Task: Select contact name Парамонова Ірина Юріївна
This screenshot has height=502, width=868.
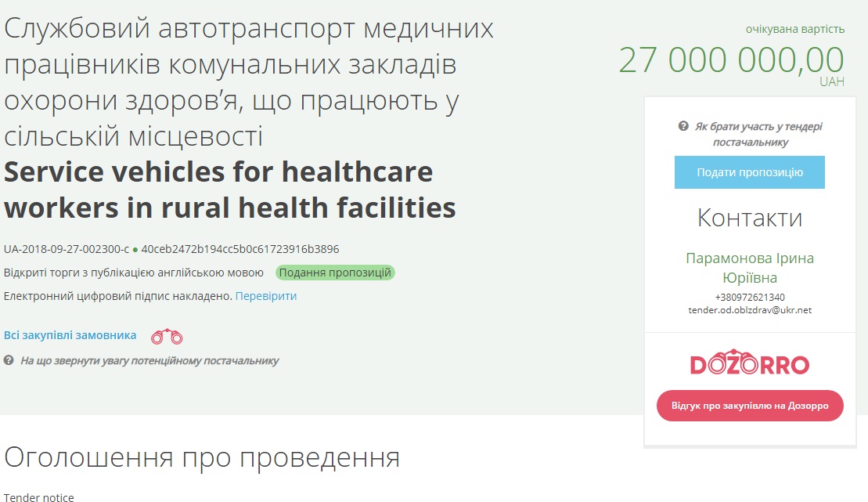Action: (750, 268)
